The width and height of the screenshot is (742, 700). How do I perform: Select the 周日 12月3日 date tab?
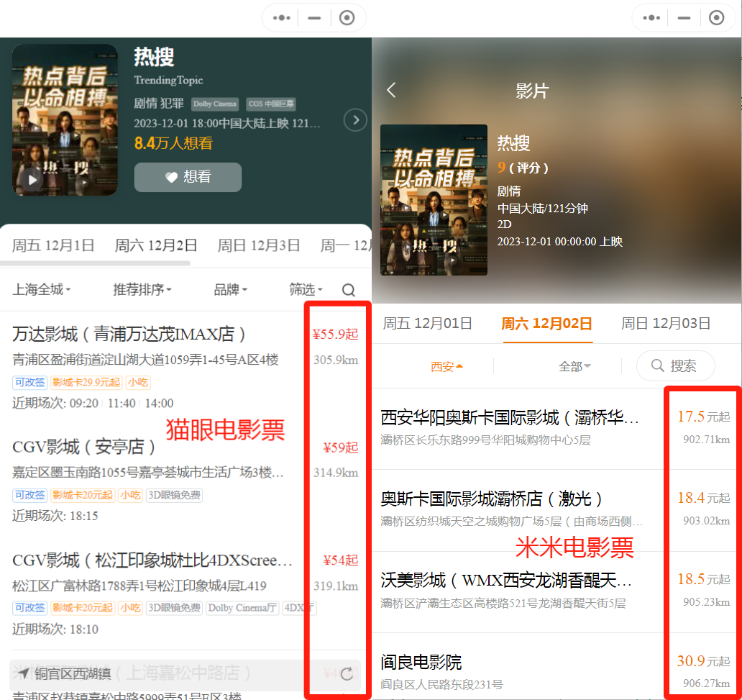click(259, 245)
